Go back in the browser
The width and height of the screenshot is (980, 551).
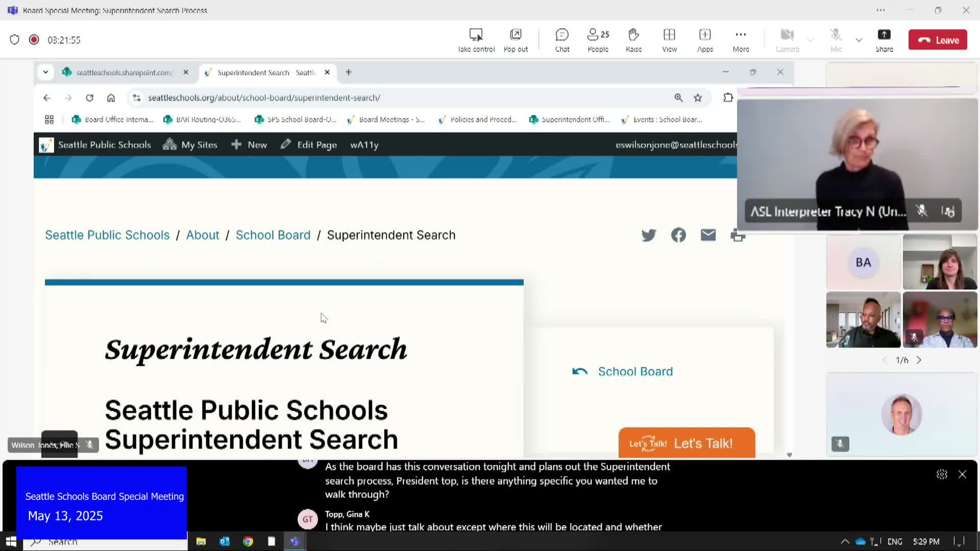[47, 97]
